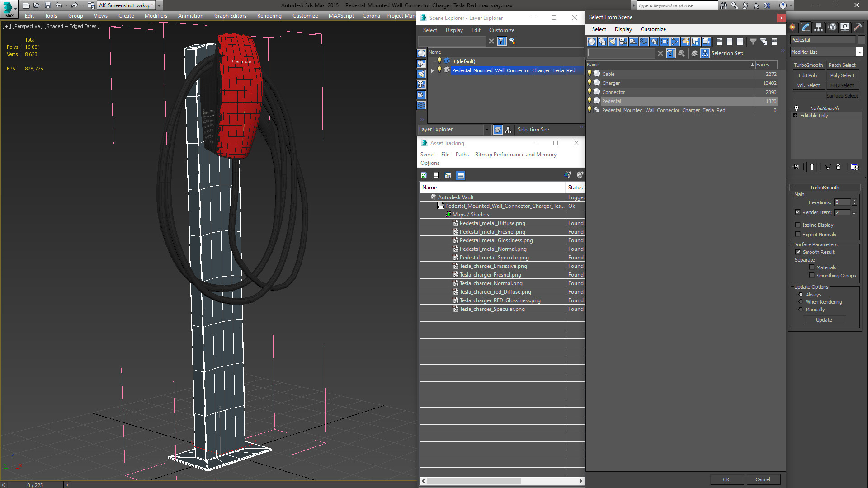
Task: Toggle Display Bone Objects filter in Select From Scene
Action: [x=675, y=42]
